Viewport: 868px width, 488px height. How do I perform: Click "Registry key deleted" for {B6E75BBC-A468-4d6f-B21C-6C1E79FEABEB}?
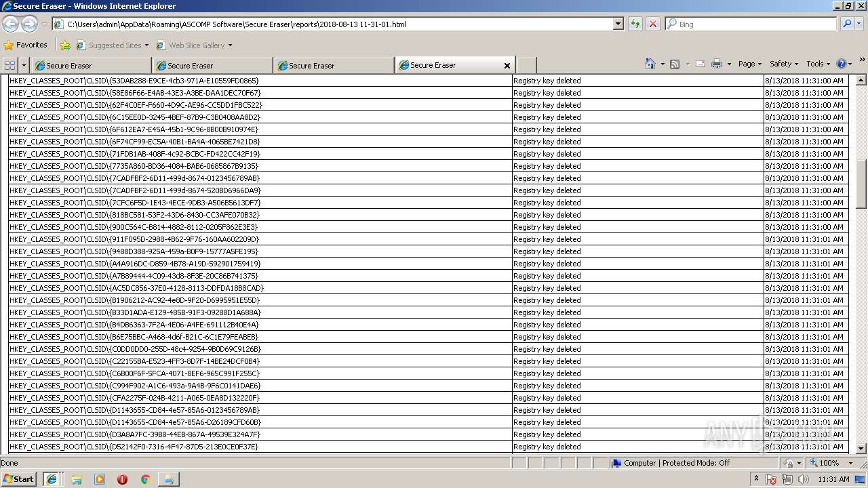click(x=547, y=337)
